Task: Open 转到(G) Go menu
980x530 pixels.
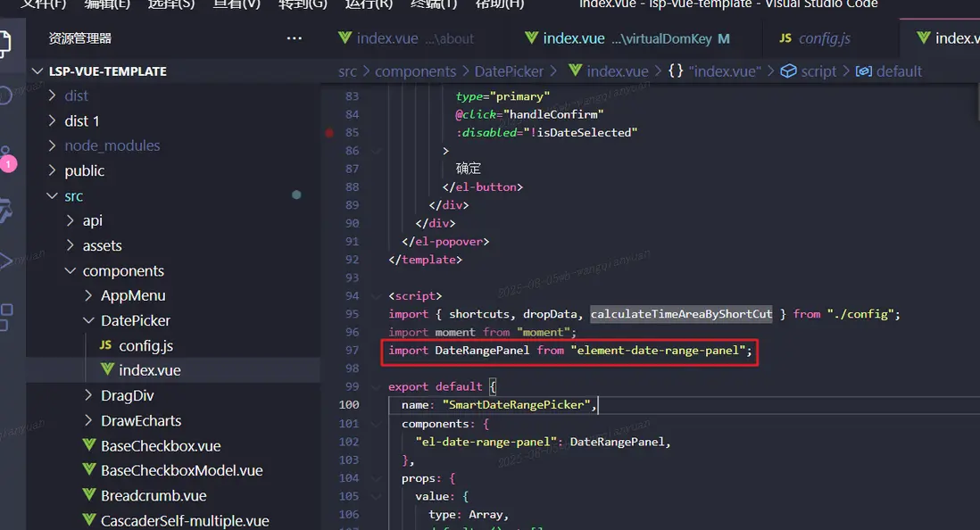Action: pyautogui.click(x=303, y=4)
